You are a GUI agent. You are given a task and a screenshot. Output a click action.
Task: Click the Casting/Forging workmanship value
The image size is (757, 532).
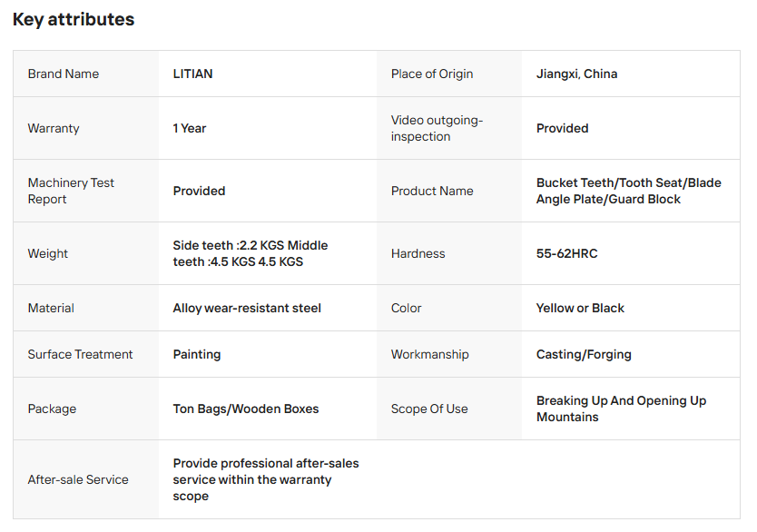click(x=584, y=354)
